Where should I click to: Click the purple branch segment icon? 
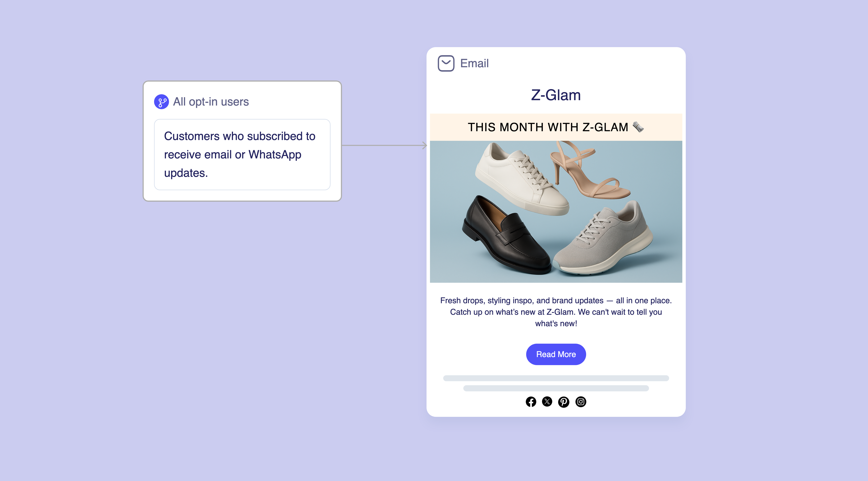tap(161, 102)
